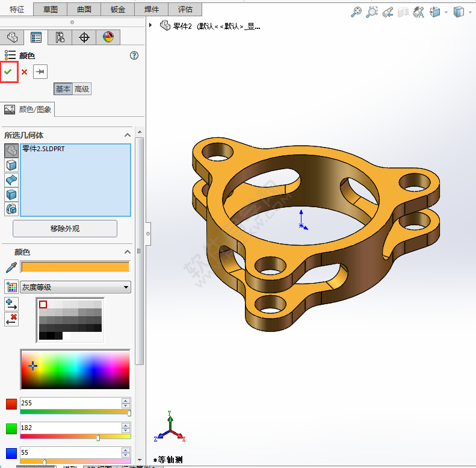Viewport: 476px width, 468px height.
Task: Pick a color in the spectrum picker
Action: point(75,370)
